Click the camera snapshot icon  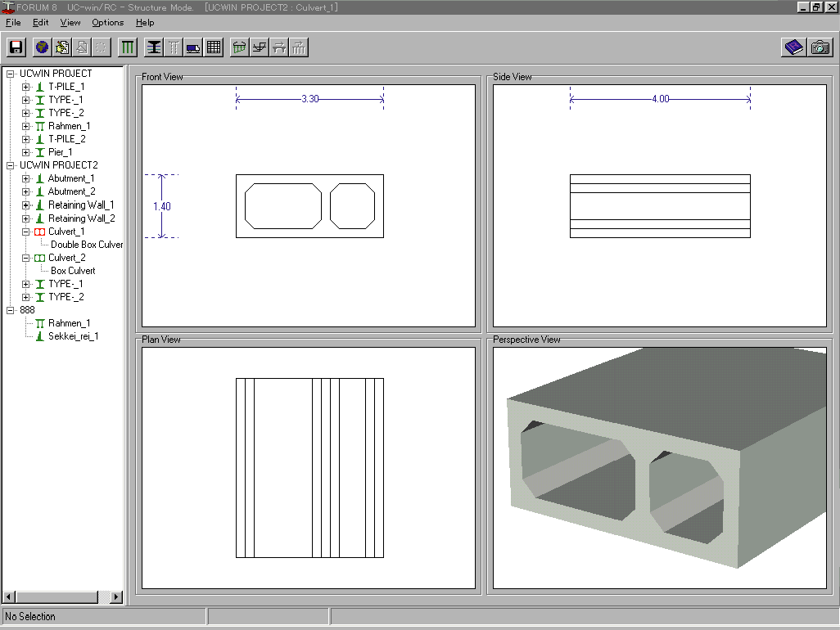[820, 47]
